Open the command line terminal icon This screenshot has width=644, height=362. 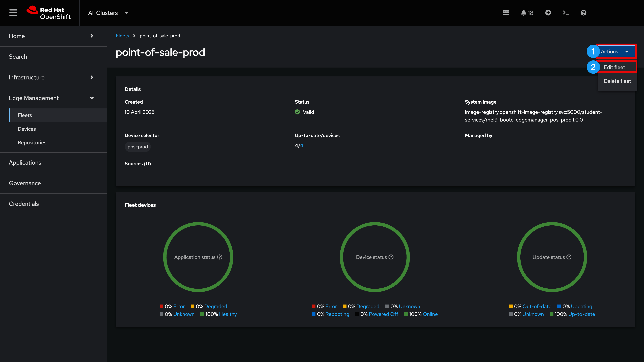pyautogui.click(x=566, y=13)
